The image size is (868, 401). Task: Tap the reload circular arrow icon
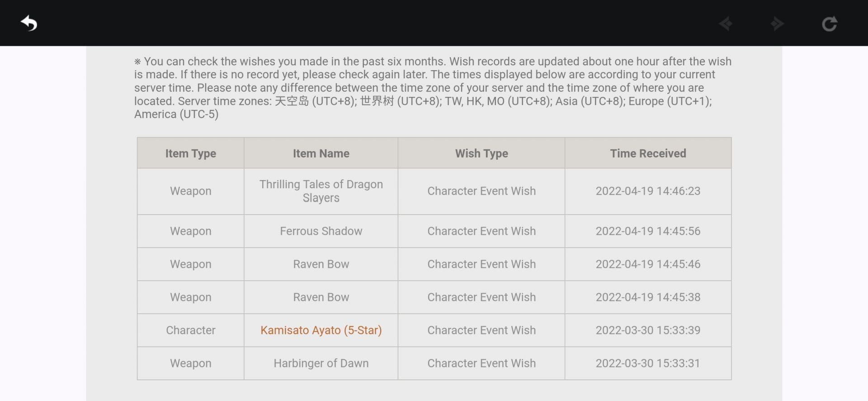(830, 24)
